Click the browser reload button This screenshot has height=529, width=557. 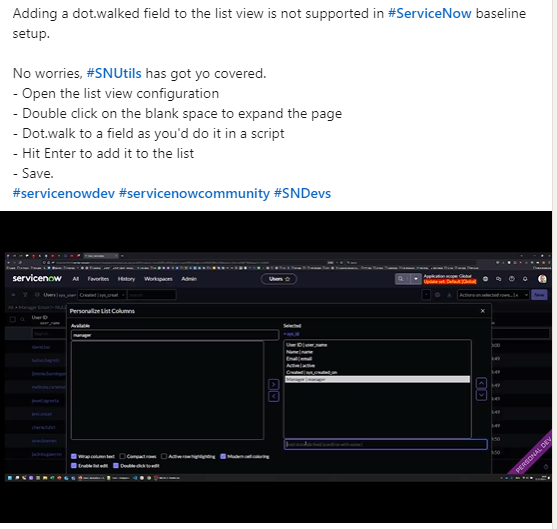pyautogui.click(x=20, y=263)
